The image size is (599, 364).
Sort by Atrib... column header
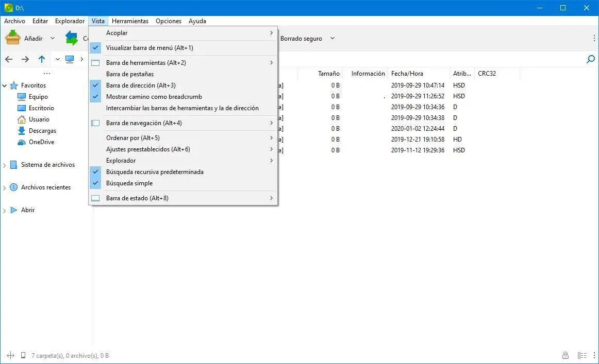(x=462, y=74)
